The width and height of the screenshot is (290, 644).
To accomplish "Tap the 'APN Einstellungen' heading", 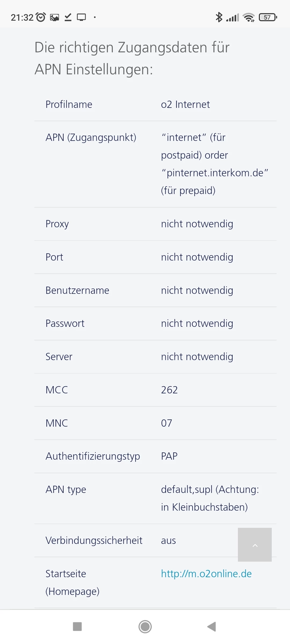I will click(x=94, y=69).
